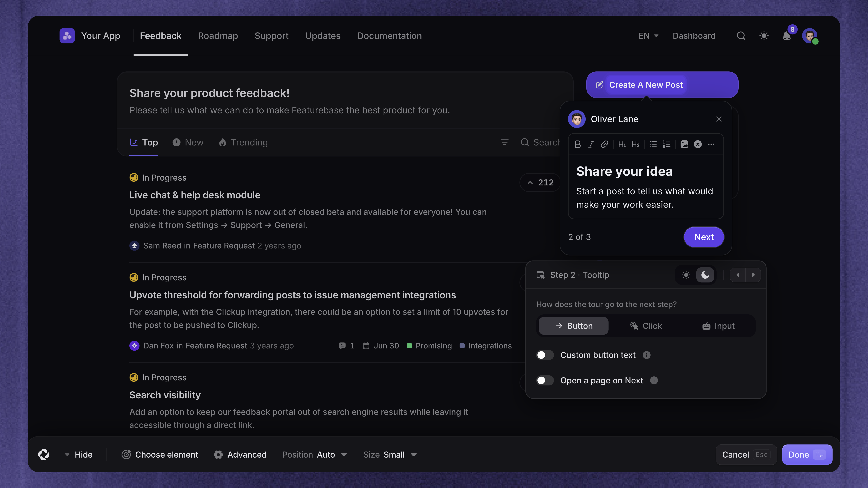Go to next step with right arrow
Viewport: 868px width, 488px height.
(753, 275)
